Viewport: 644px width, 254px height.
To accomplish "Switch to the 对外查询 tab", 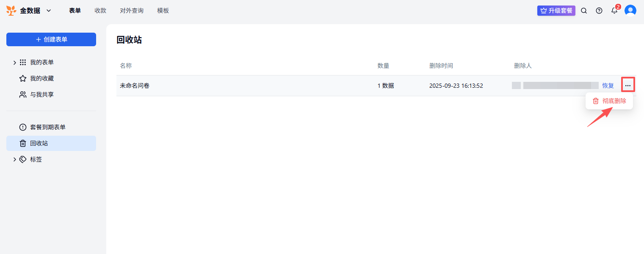I will (x=132, y=11).
